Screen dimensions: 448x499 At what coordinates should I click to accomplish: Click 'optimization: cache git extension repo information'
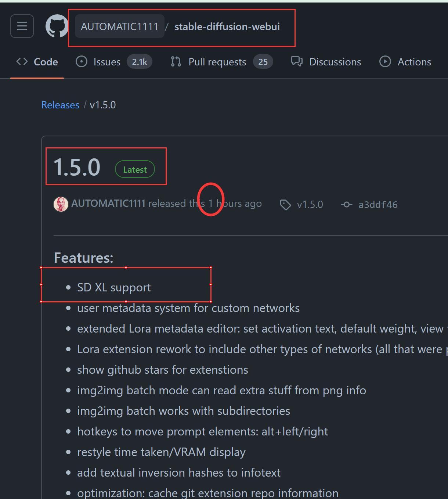pos(208,493)
